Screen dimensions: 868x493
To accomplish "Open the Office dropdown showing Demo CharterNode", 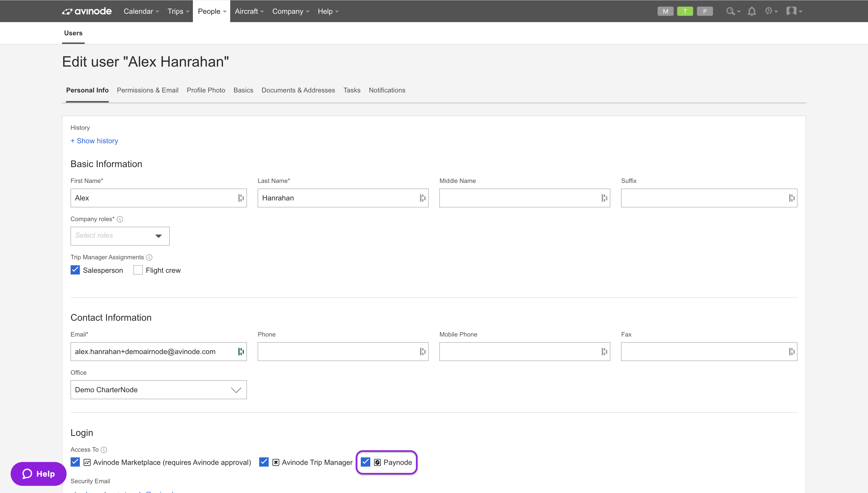I will point(158,390).
